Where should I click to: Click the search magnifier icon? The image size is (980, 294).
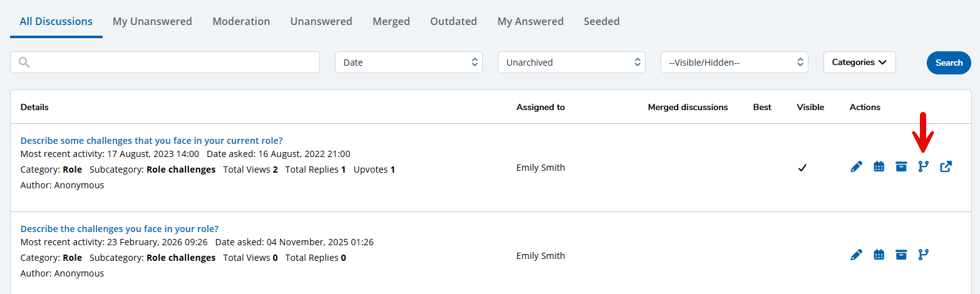point(24,63)
